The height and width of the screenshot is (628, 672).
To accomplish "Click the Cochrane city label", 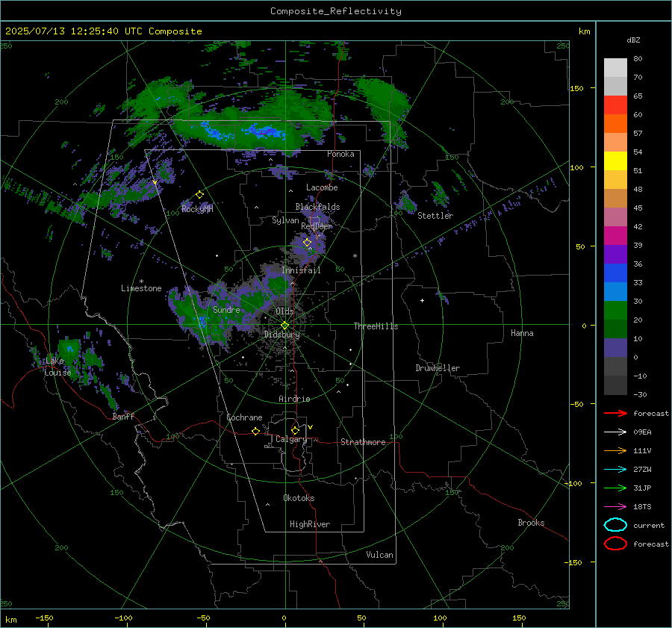I will (244, 417).
